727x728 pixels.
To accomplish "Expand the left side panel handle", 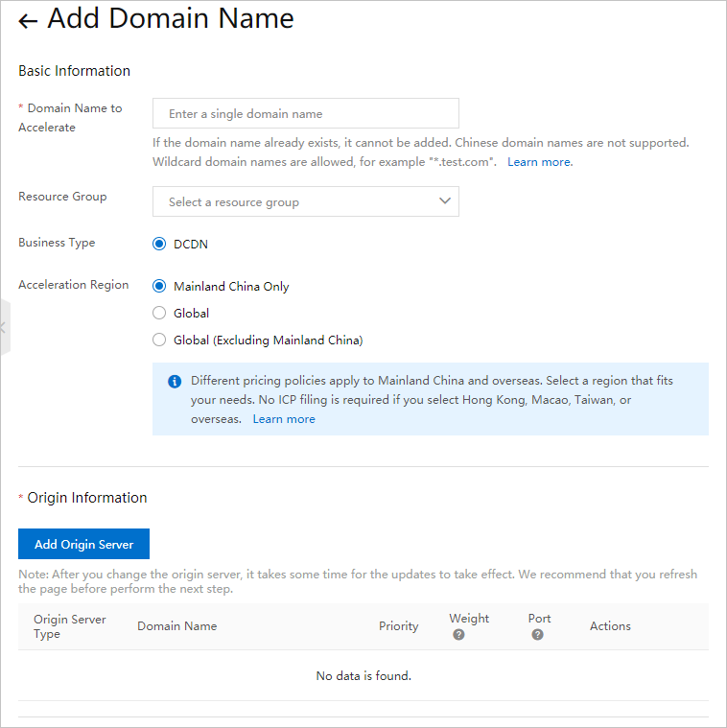I will [x=4, y=328].
